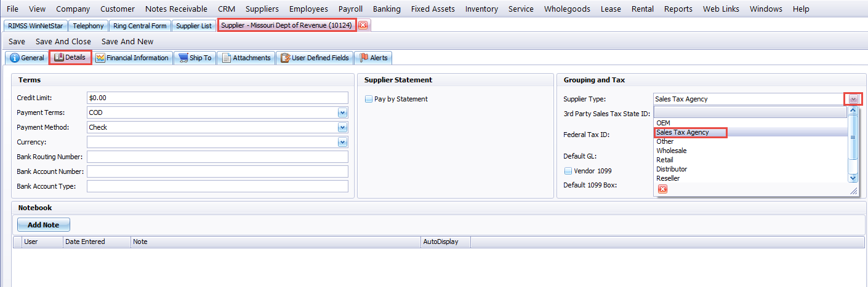The width and height of the screenshot is (868, 287).
Task: Toggle the Vendor 1099 checkbox
Action: (568, 171)
